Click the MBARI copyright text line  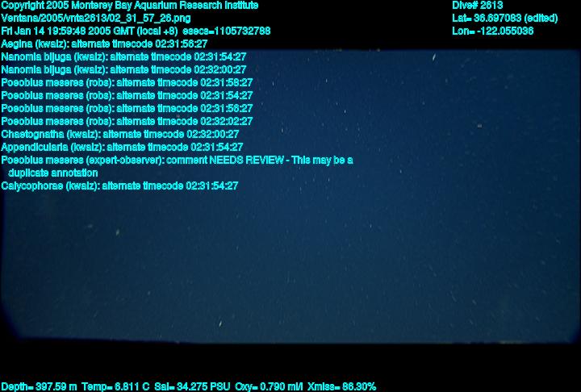point(130,6)
